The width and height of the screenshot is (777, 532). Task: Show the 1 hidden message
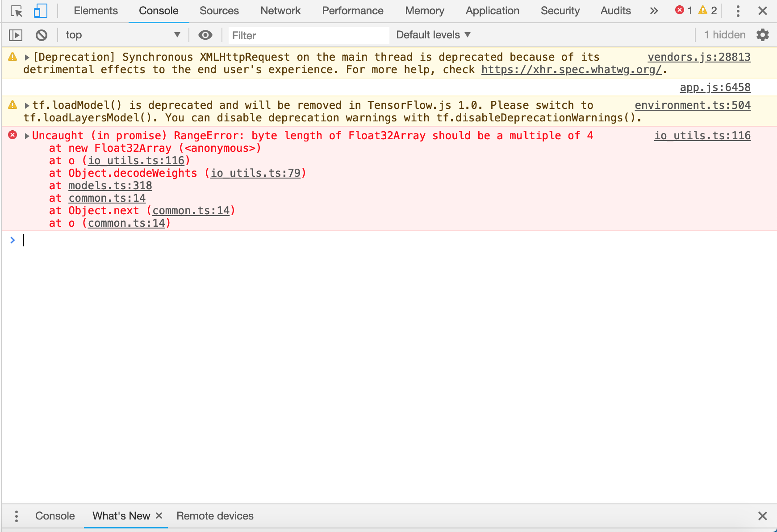click(724, 34)
